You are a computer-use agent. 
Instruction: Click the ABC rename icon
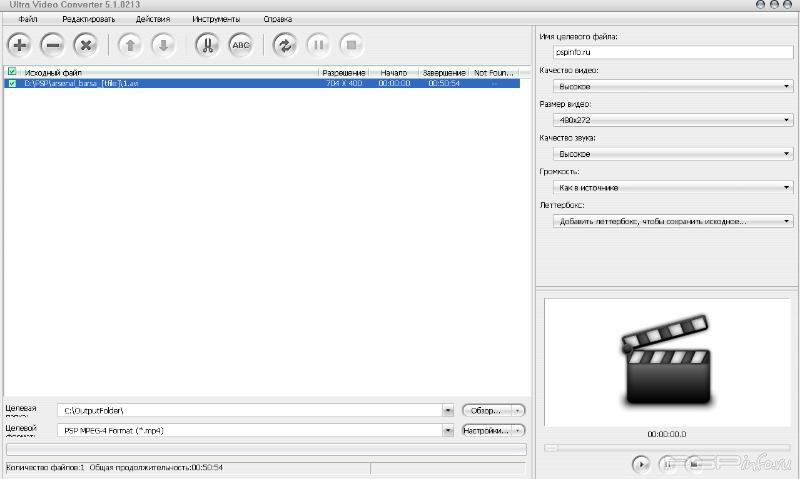[x=240, y=44]
